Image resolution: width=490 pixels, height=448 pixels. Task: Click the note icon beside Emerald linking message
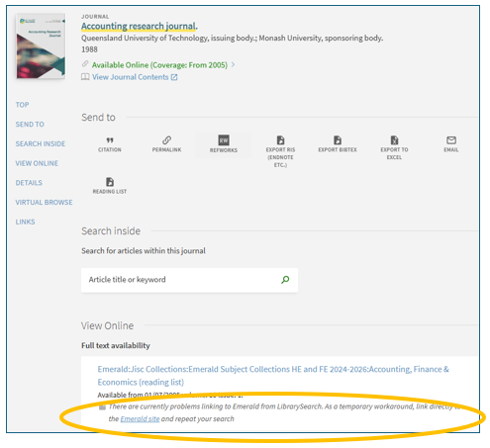tap(102, 407)
